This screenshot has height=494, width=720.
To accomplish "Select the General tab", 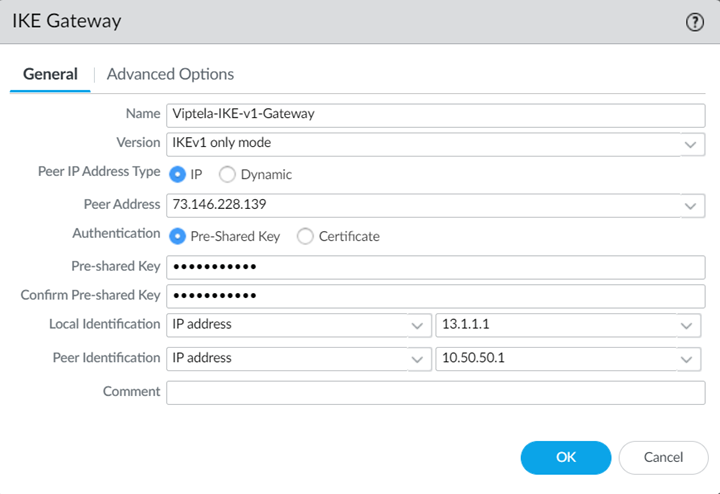I will click(x=50, y=74).
